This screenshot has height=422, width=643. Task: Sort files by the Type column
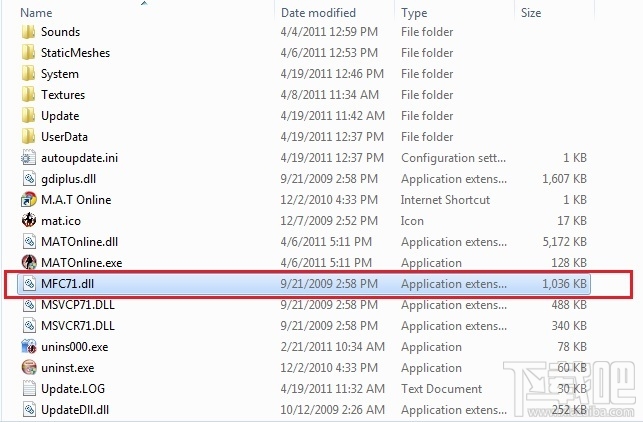tap(414, 13)
